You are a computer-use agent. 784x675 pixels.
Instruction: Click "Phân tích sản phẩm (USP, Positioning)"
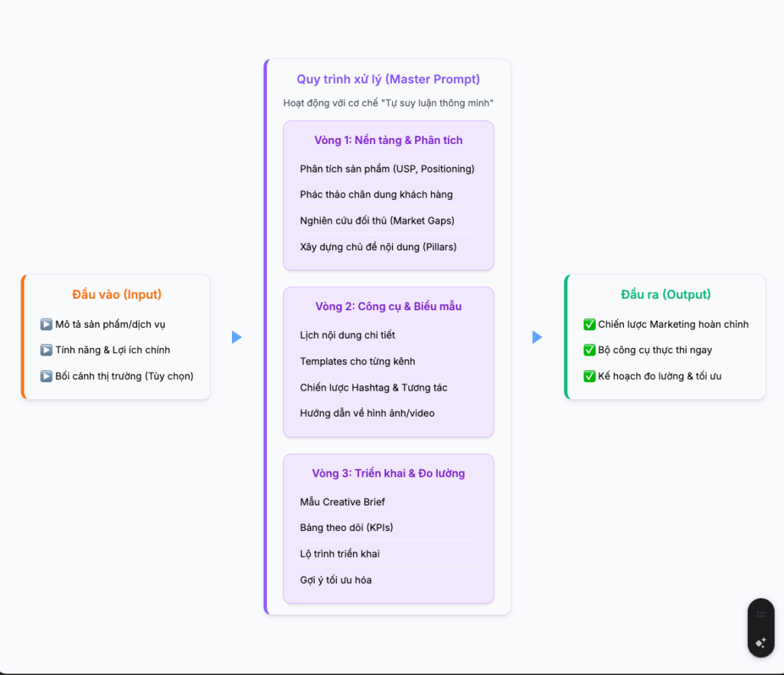click(387, 169)
